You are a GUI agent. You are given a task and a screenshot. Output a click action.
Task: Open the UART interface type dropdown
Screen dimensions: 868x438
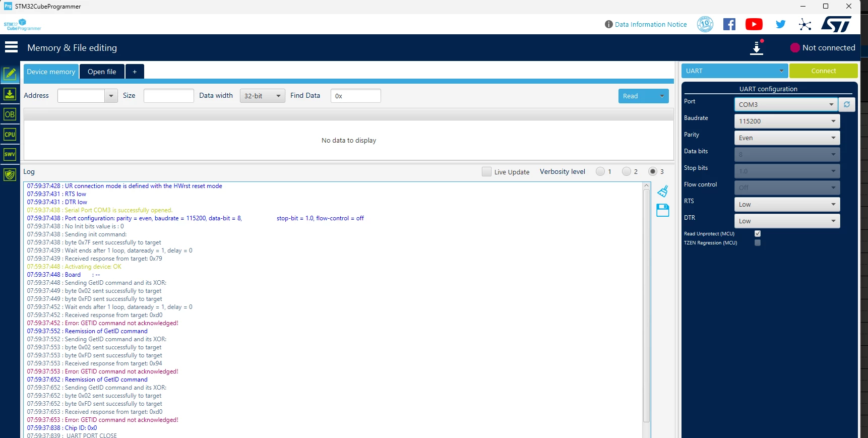click(734, 71)
